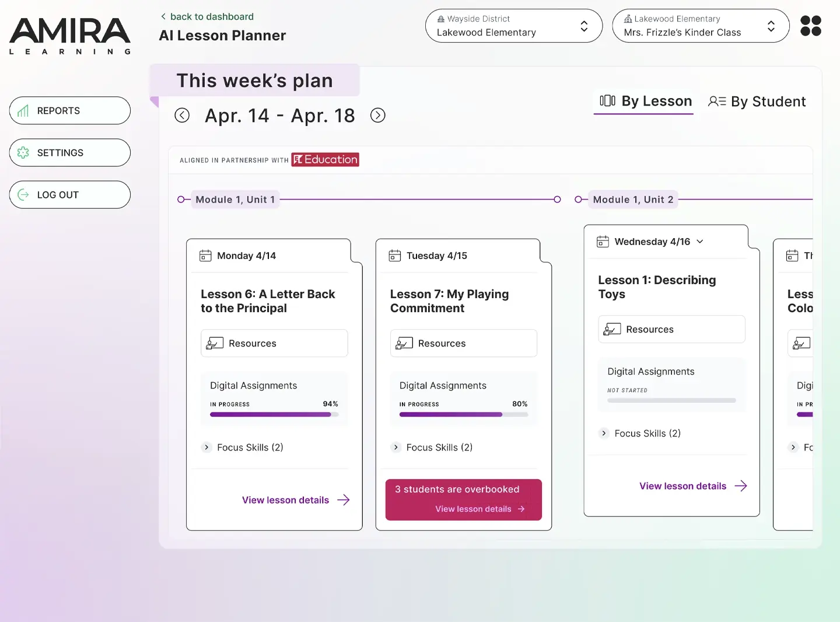Click the Log Out arrow icon

(23, 194)
